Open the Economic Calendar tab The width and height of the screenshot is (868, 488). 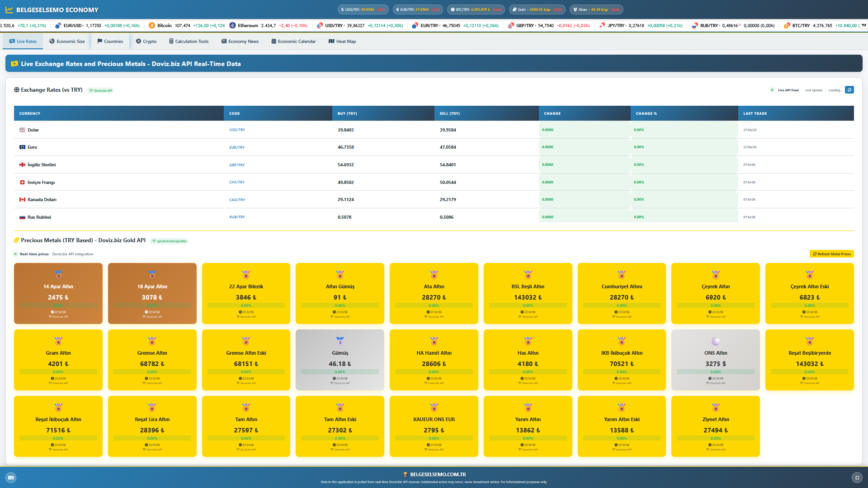[293, 42]
